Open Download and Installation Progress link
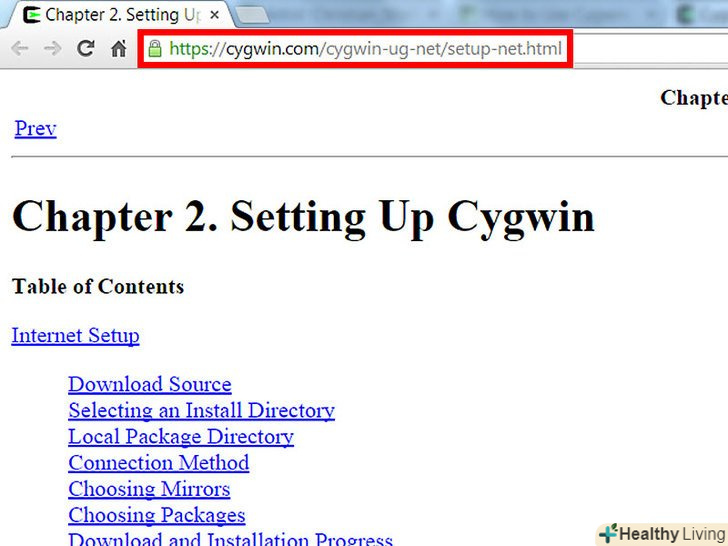 tap(230, 539)
